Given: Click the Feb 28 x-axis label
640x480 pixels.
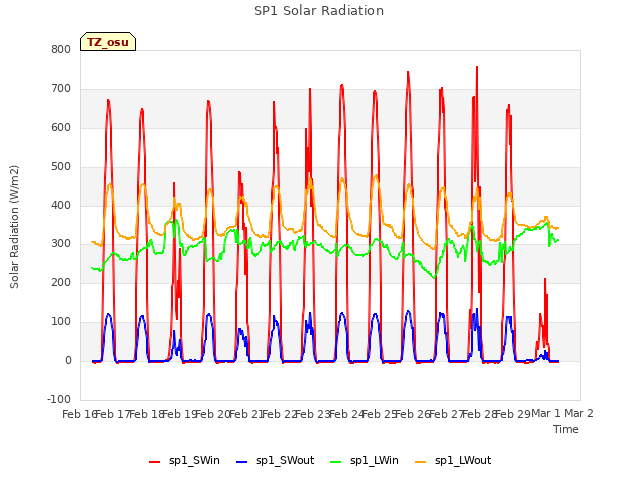Looking at the screenshot, I should [479, 414].
